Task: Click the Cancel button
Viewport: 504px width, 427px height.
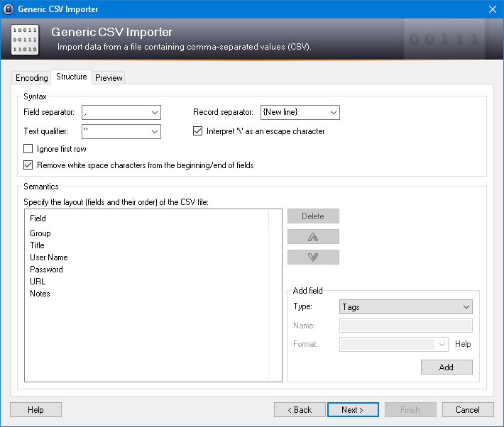Action: pyautogui.click(x=468, y=410)
